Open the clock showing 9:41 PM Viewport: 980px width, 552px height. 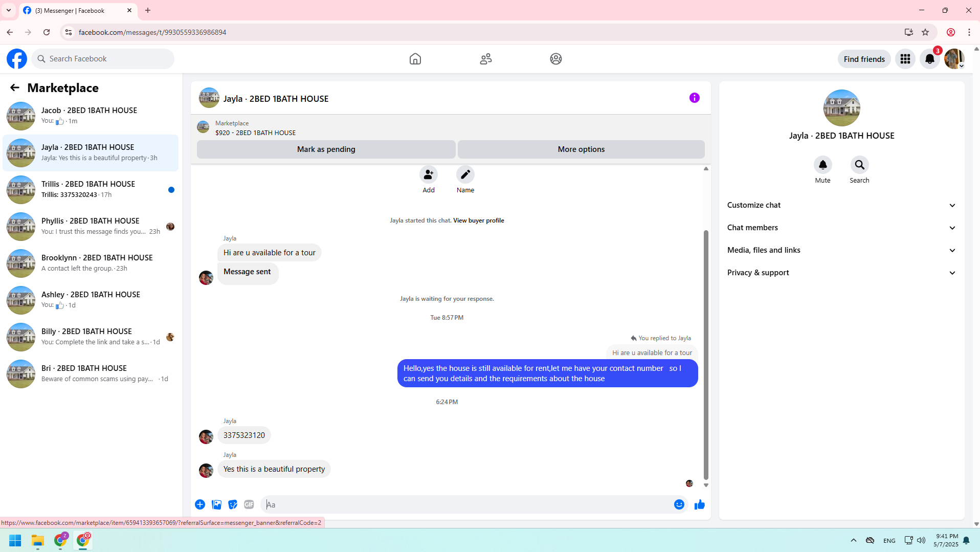946,540
